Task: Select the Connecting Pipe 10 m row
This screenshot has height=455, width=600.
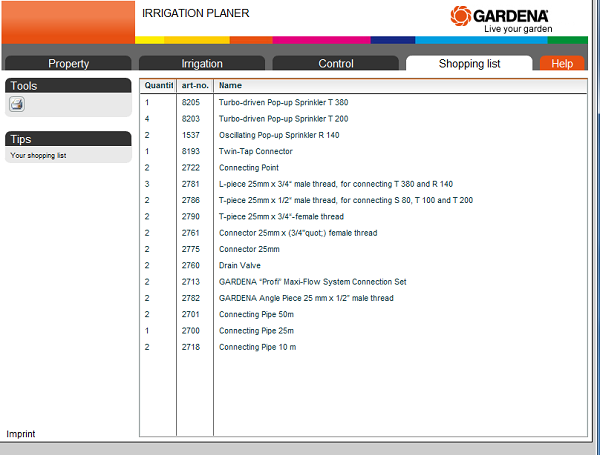Action: point(363,347)
